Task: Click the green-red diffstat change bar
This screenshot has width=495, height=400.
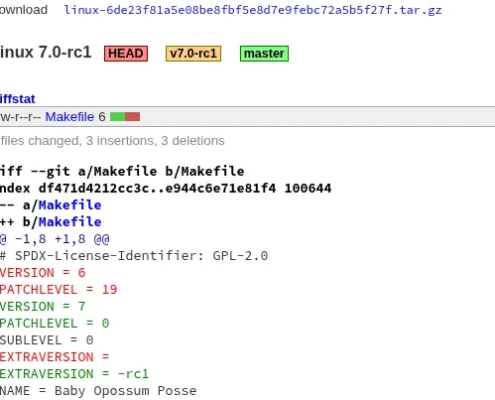Action: 125,117
